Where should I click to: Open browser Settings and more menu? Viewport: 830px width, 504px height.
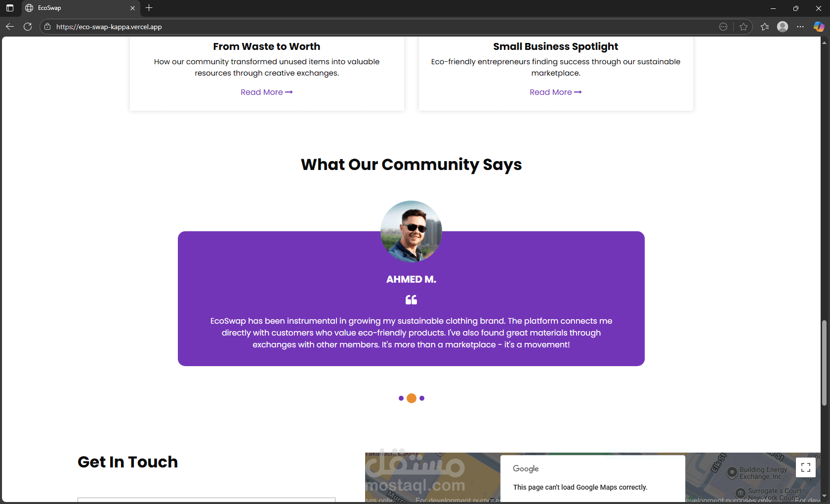pyautogui.click(x=800, y=27)
